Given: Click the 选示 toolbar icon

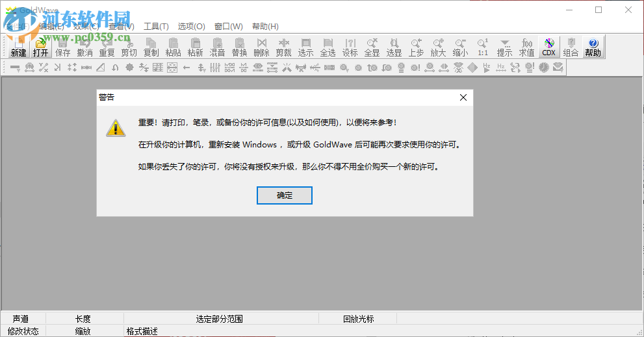Looking at the screenshot, I should click(x=305, y=47).
